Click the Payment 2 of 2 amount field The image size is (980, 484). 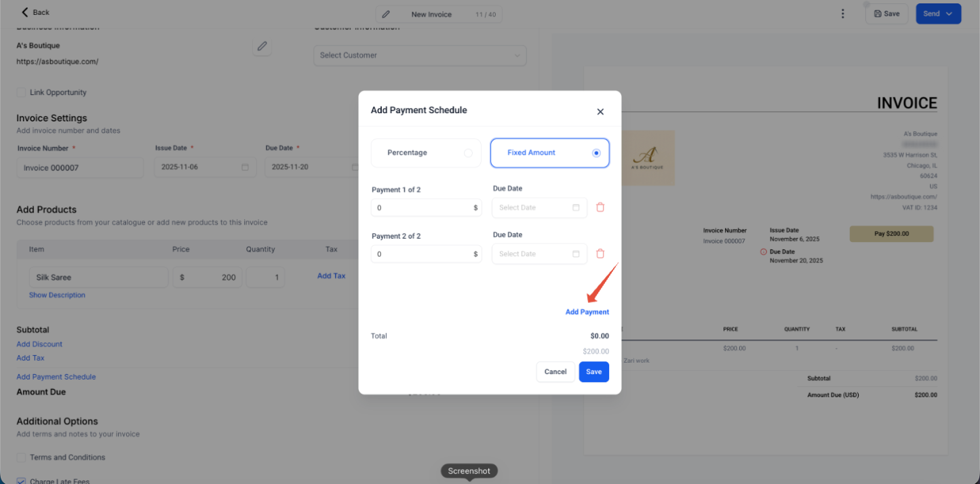426,254
